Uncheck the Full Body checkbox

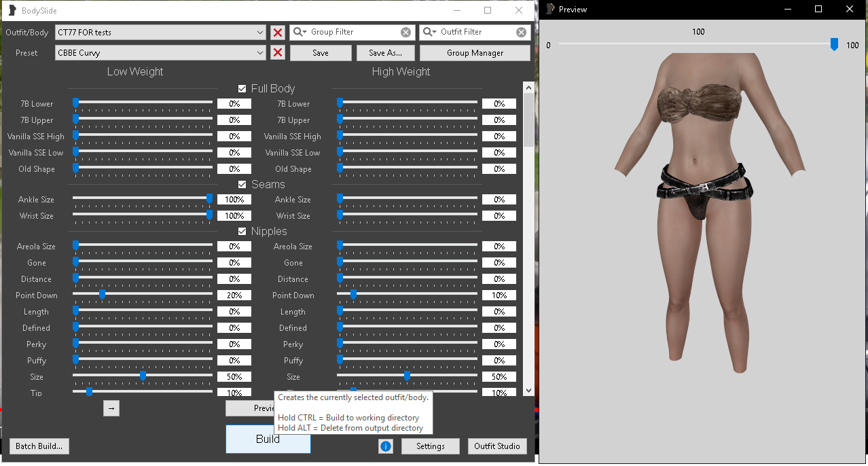242,89
